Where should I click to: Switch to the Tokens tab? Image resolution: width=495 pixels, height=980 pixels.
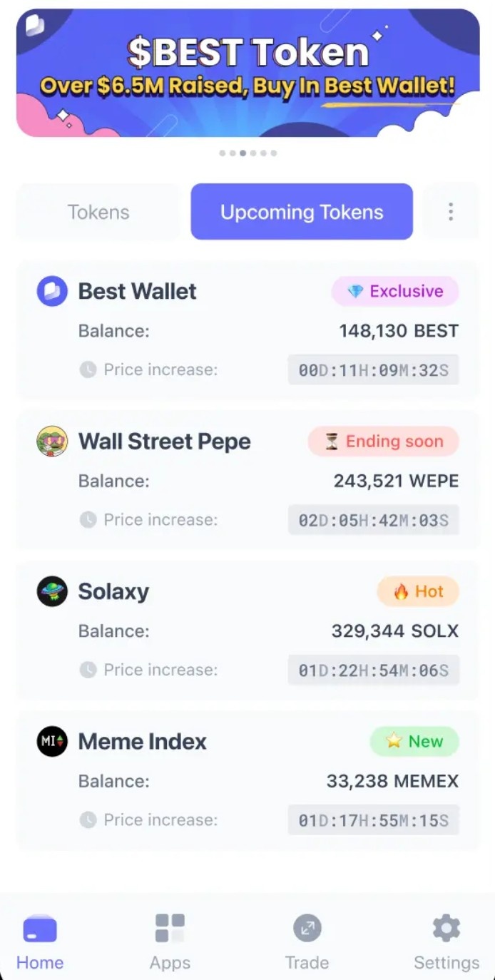[98, 211]
